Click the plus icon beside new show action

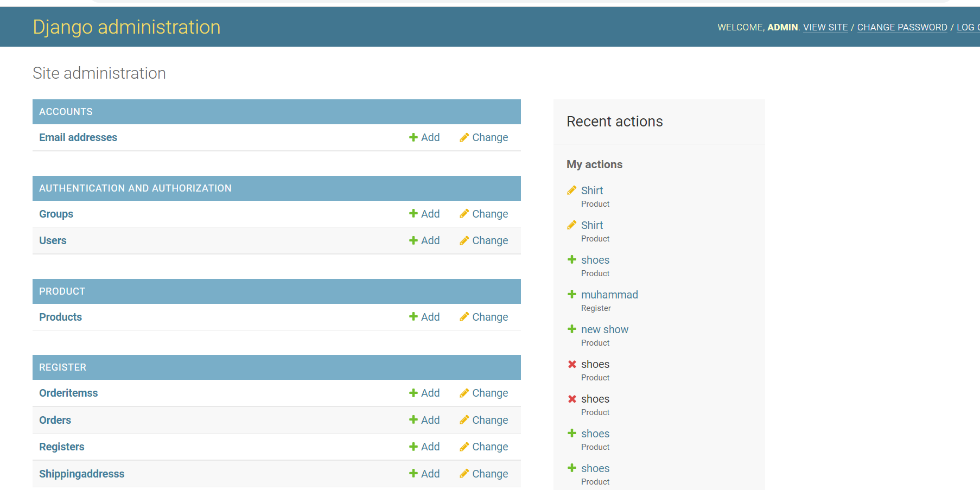click(x=571, y=329)
